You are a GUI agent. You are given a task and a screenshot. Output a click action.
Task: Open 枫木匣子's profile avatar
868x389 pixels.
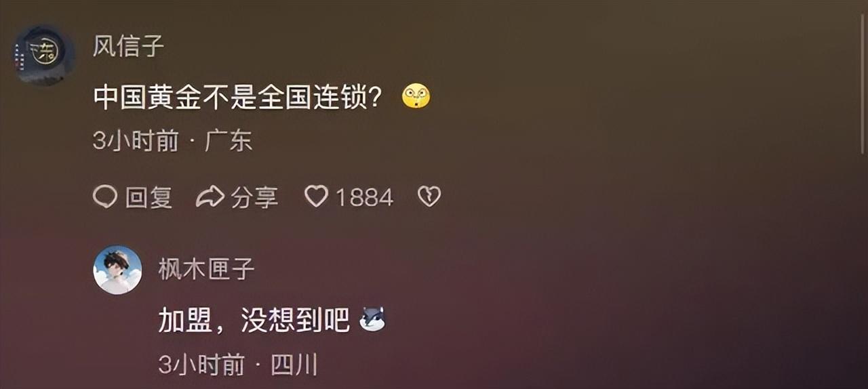click(117, 270)
